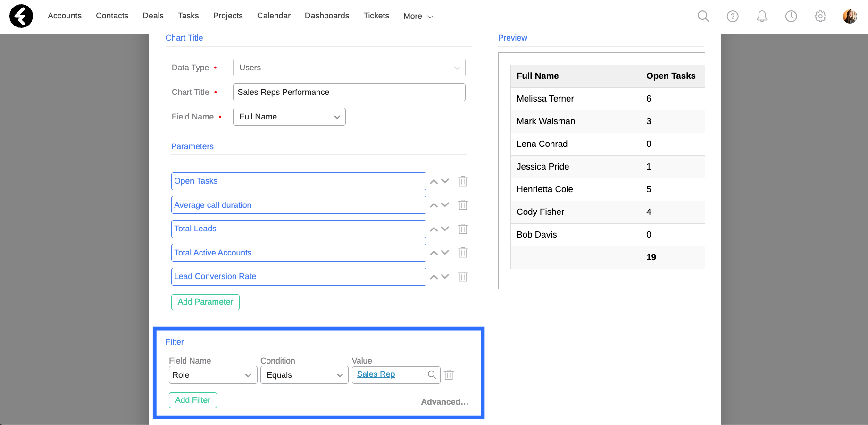Click Cody Fisher row in preview
This screenshot has height=425, width=868.
tap(608, 212)
